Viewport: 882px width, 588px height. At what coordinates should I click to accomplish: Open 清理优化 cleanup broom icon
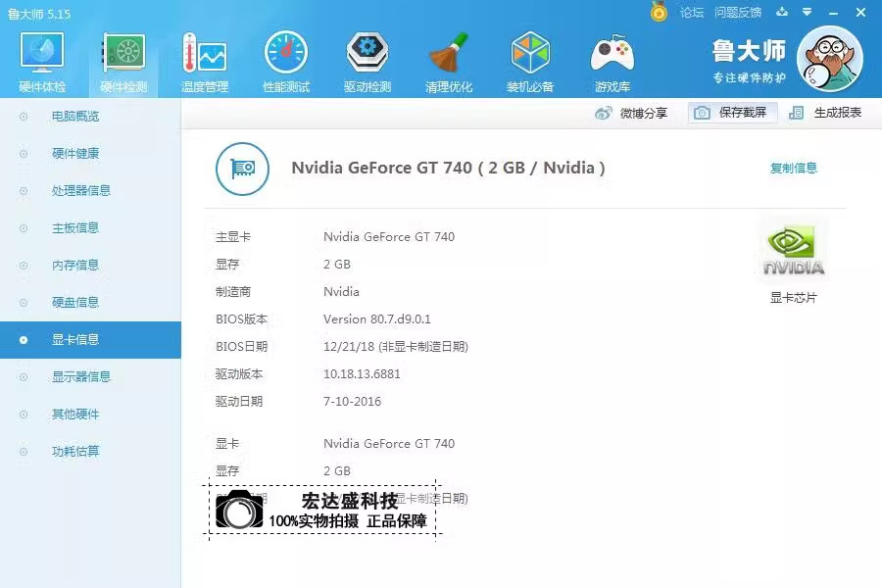pyautogui.click(x=449, y=62)
